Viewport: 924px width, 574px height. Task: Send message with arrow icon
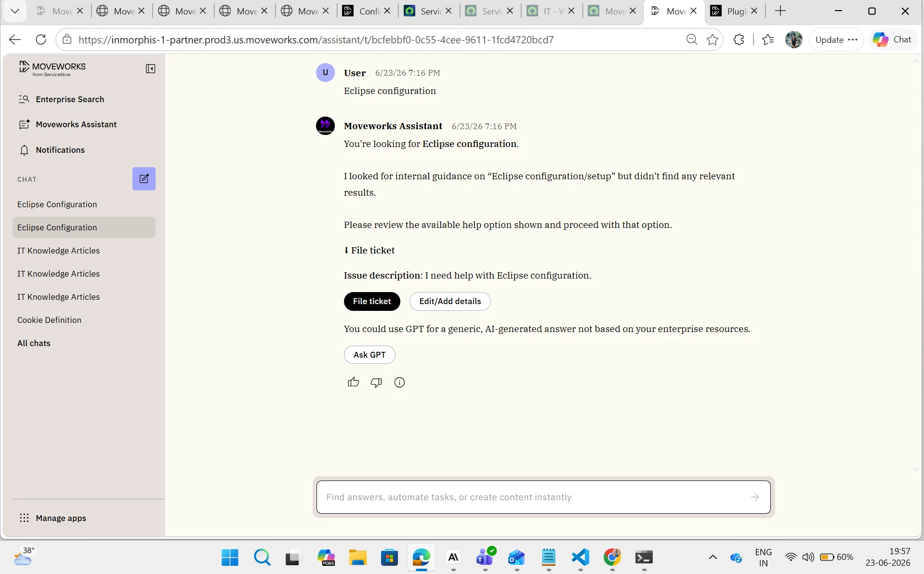(x=755, y=497)
